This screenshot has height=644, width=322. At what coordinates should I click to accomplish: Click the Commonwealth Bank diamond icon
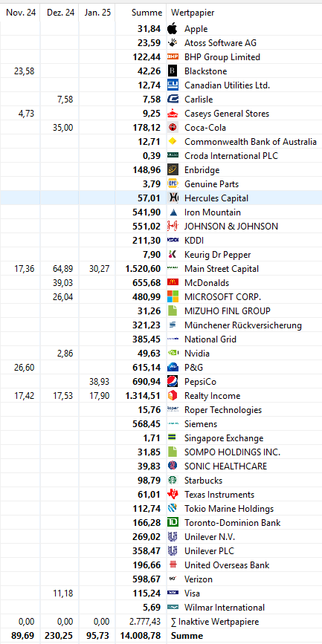coord(173,142)
